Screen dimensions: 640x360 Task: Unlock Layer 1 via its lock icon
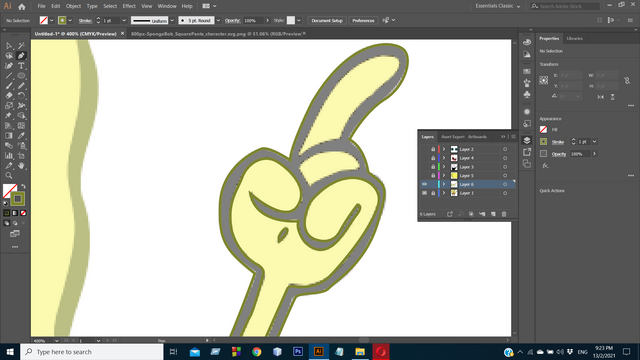pos(433,193)
